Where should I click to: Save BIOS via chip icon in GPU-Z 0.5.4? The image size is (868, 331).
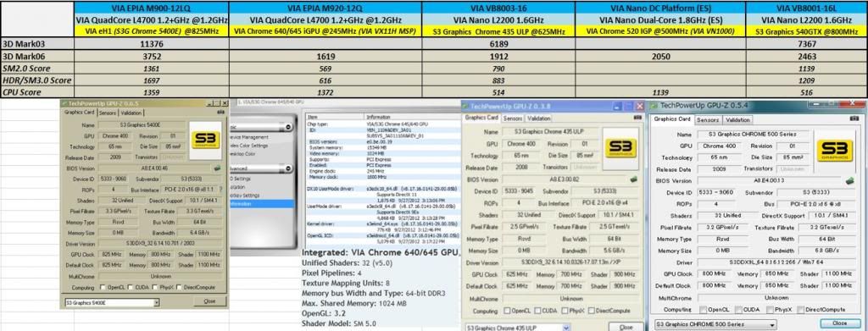849,180
